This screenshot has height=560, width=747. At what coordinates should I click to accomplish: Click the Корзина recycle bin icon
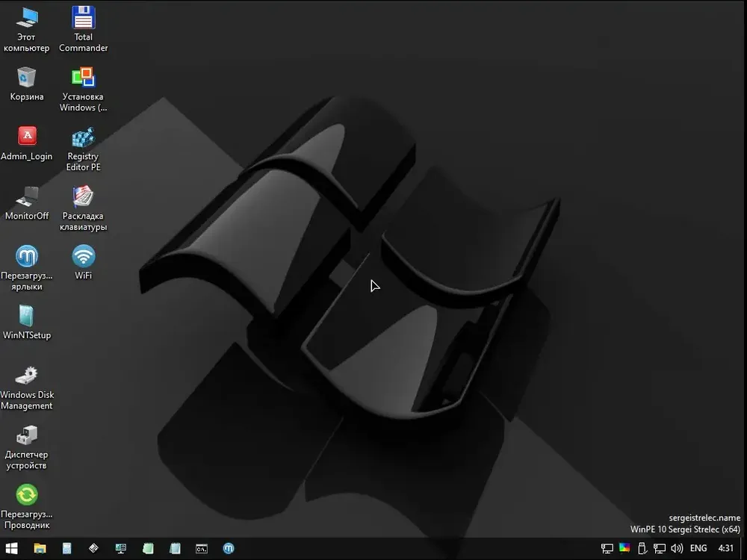point(27,84)
